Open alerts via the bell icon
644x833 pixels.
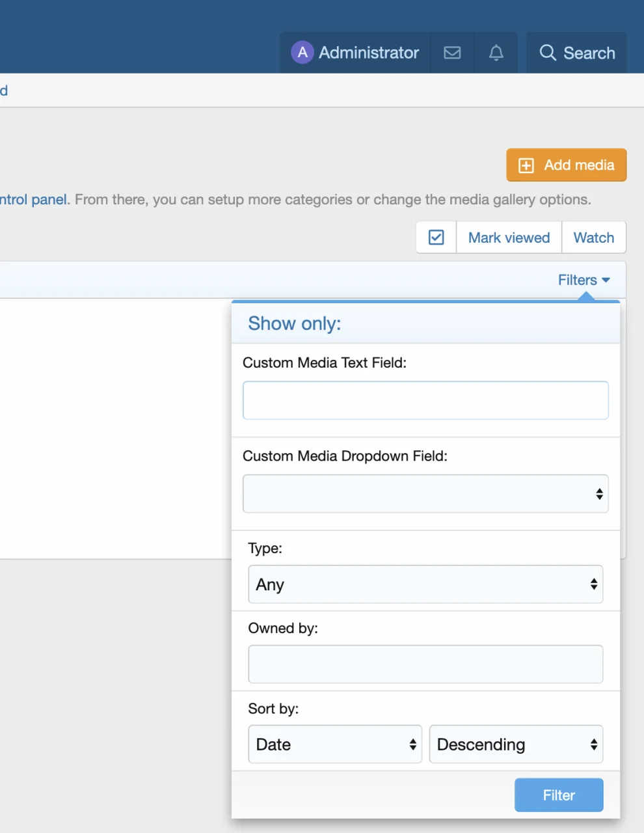(496, 53)
